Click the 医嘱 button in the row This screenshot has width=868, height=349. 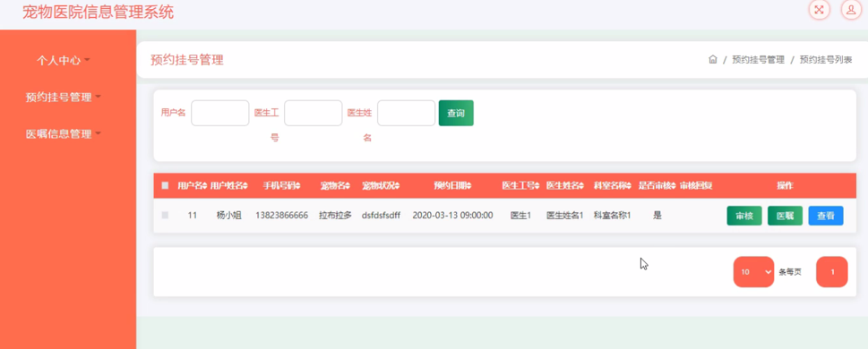click(785, 216)
